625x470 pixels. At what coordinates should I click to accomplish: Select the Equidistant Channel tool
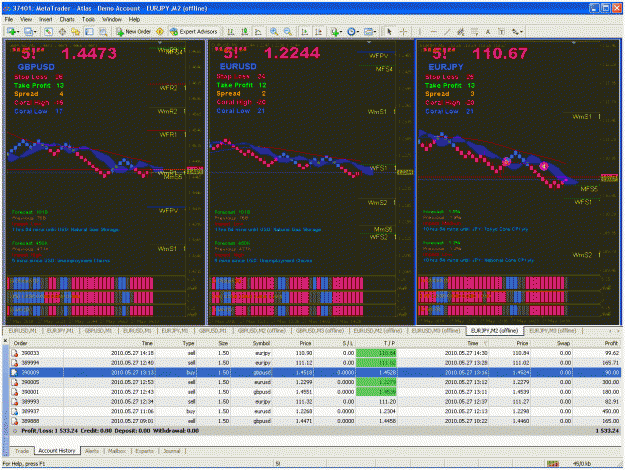461,31
